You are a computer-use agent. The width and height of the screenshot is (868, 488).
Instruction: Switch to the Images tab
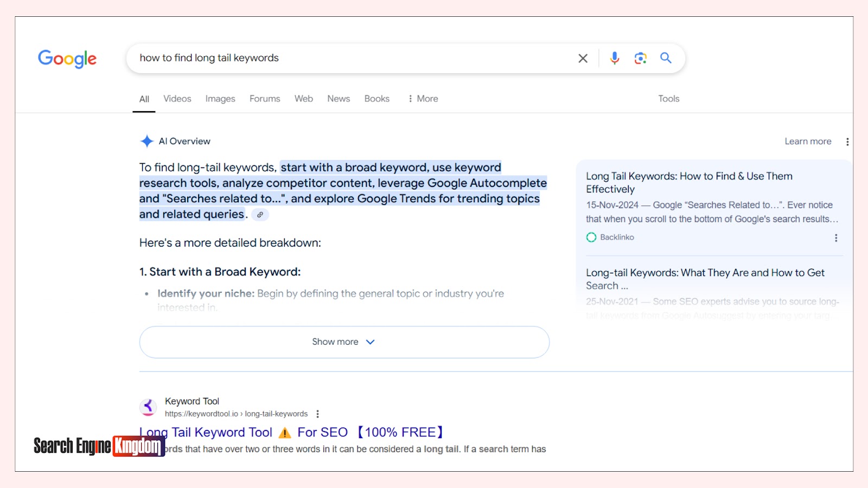[x=220, y=99]
